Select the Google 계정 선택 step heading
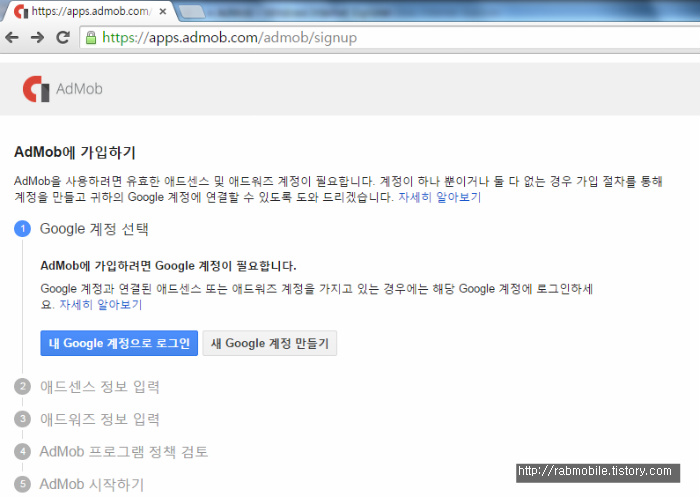 pyautogui.click(x=94, y=229)
